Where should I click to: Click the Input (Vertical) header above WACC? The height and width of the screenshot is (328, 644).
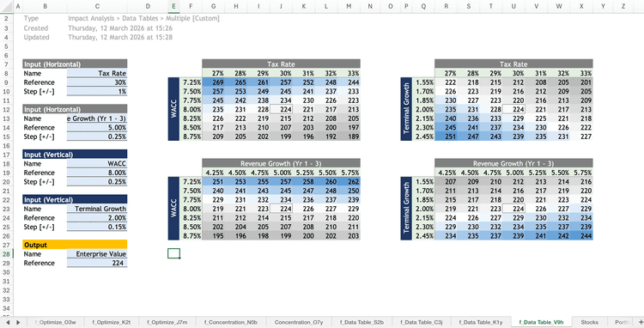75,155
